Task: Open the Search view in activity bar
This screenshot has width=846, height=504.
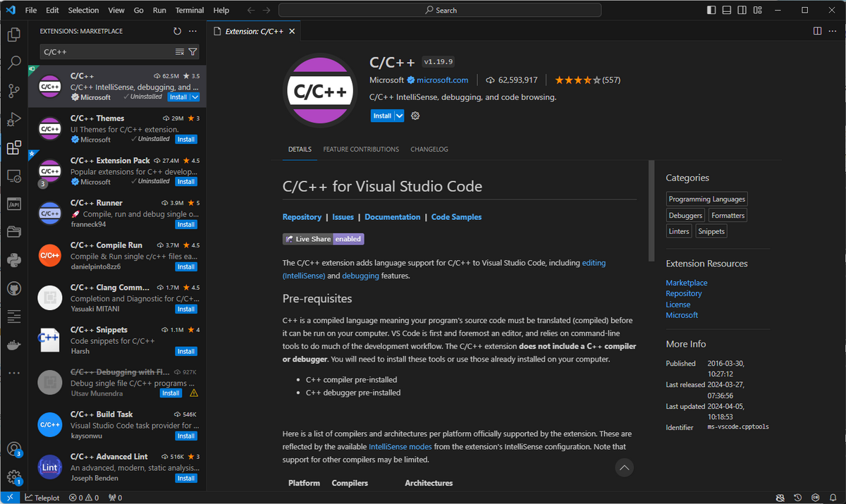Action: pos(14,62)
